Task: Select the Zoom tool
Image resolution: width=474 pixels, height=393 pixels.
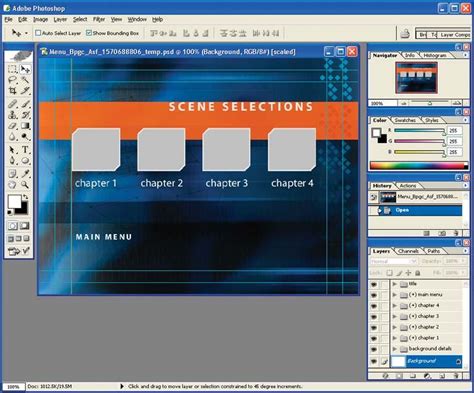Action: 25,185
